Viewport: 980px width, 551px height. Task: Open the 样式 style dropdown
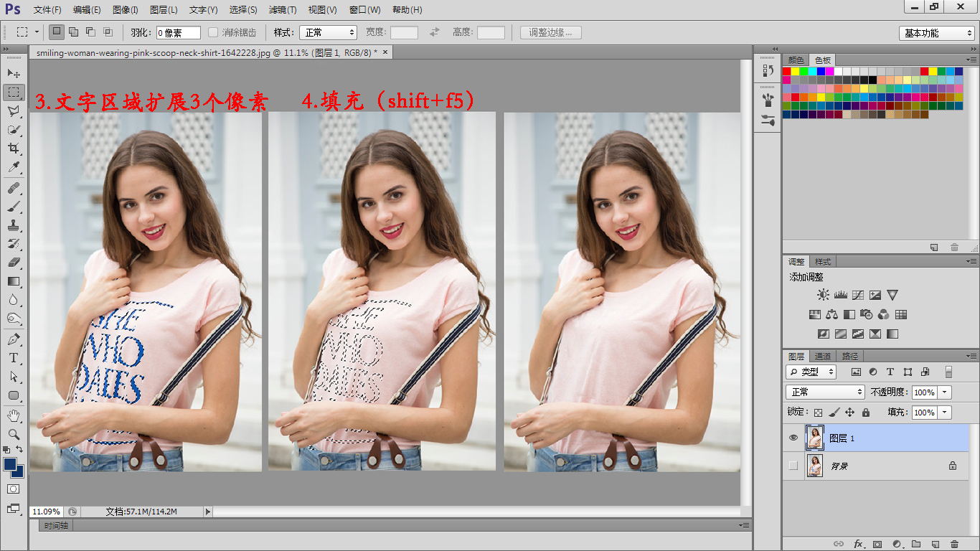328,33
